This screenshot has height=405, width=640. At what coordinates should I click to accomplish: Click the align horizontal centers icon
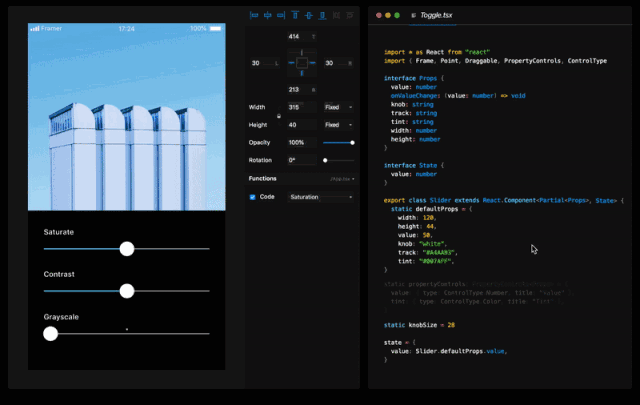click(x=268, y=16)
